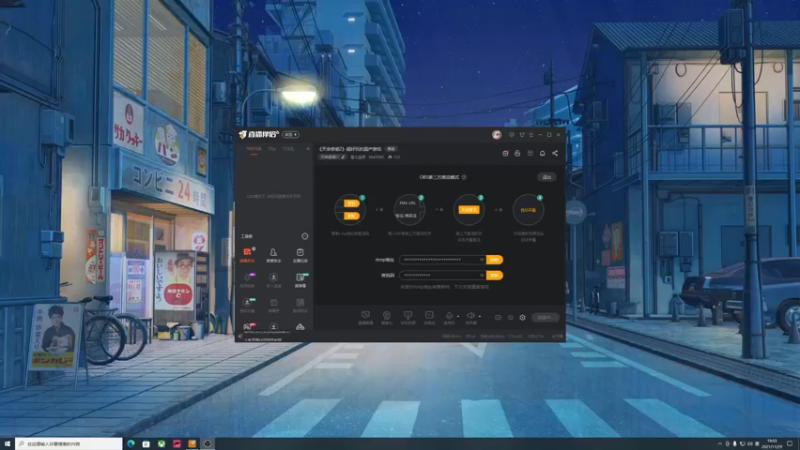Click the step 4 auto-start circle
The height and width of the screenshot is (450, 800).
(x=528, y=210)
